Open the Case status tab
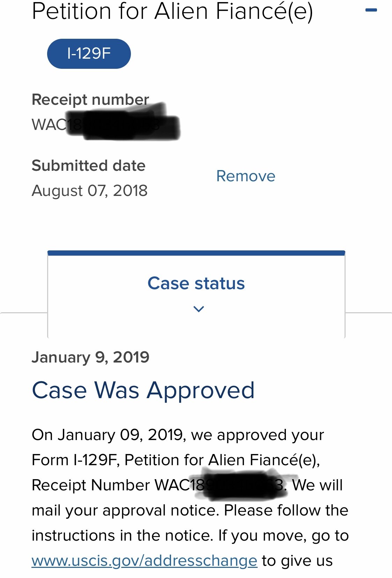392x578 pixels. coord(196,283)
